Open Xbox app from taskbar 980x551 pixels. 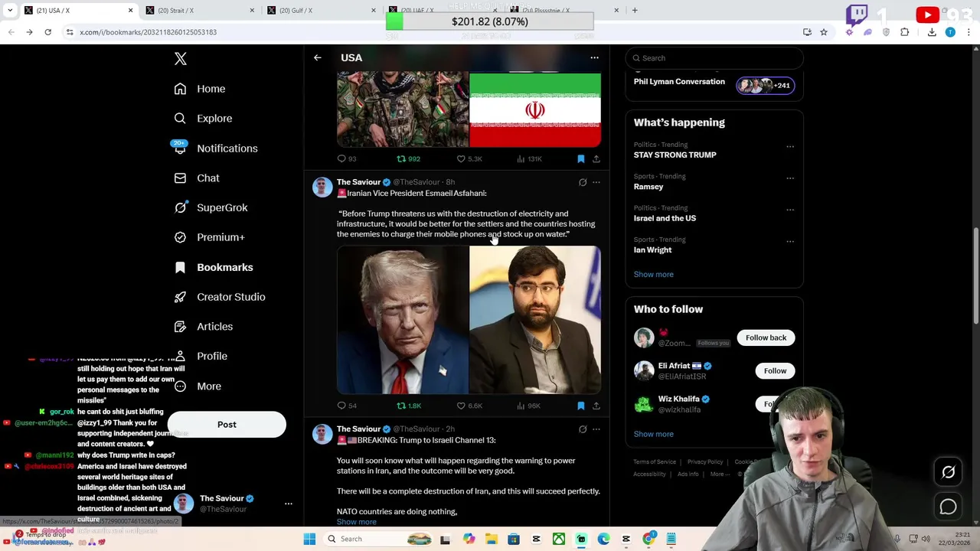(559, 540)
